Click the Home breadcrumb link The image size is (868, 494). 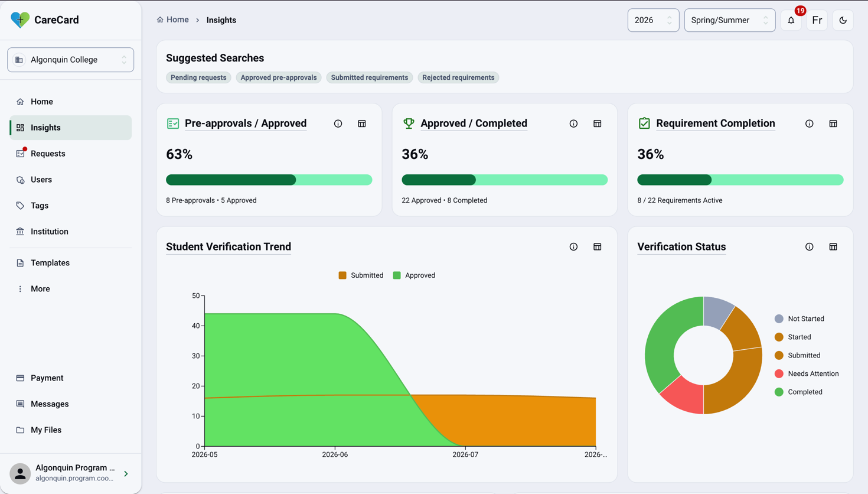tap(173, 19)
